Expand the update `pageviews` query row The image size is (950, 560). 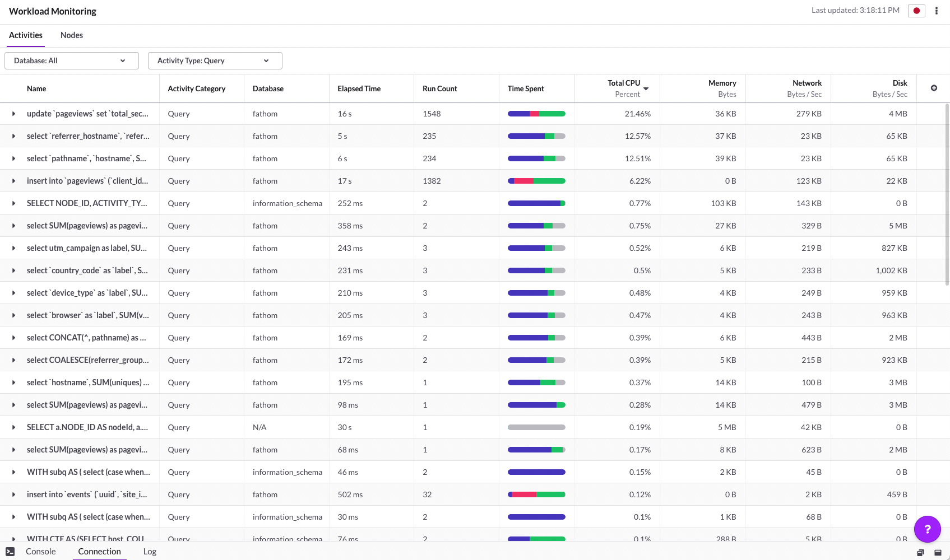click(x=13, y=114)
